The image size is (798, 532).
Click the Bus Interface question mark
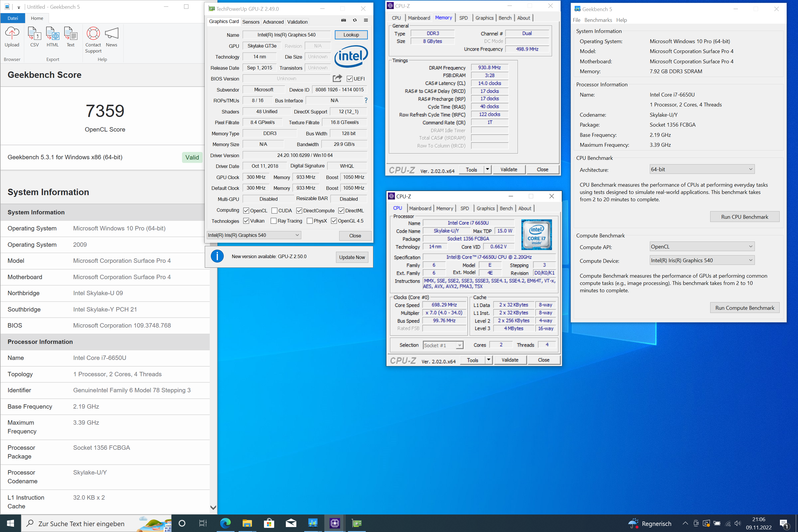click(366, 100)
